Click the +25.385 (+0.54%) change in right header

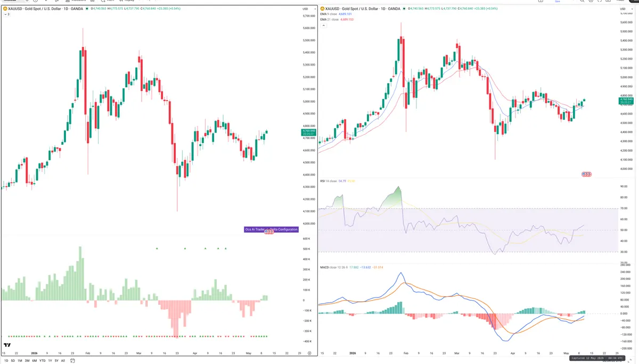tap(485, 9)
